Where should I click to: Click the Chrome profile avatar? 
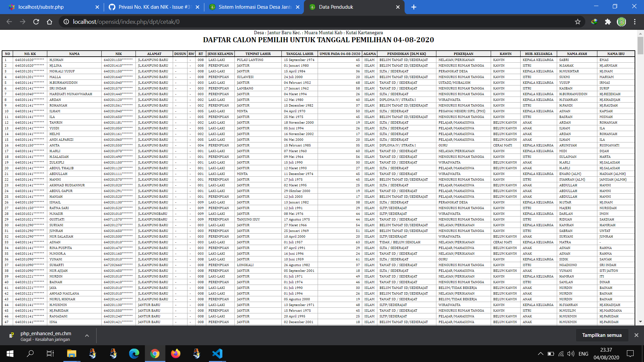click(621, 22)
